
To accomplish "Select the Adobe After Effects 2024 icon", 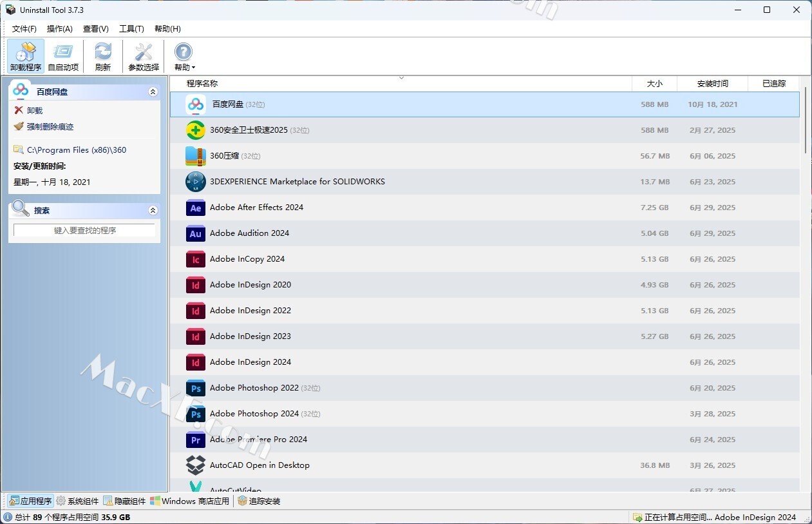I will (196, 208).
